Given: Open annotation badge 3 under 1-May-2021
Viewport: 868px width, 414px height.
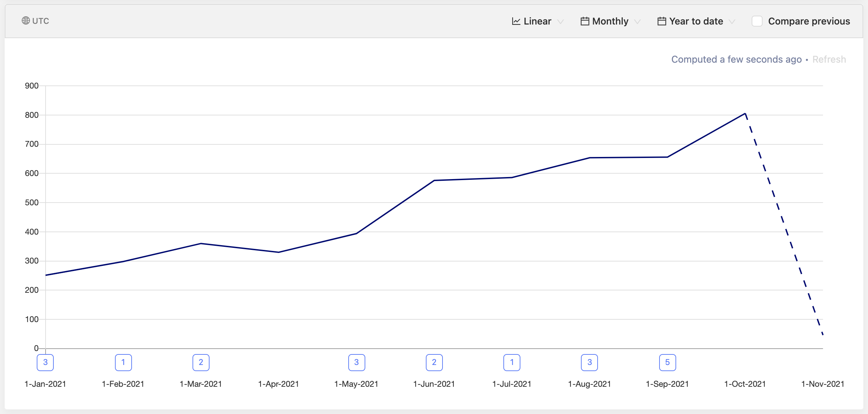Looking at the screenshot, I should tap(356, 363).
